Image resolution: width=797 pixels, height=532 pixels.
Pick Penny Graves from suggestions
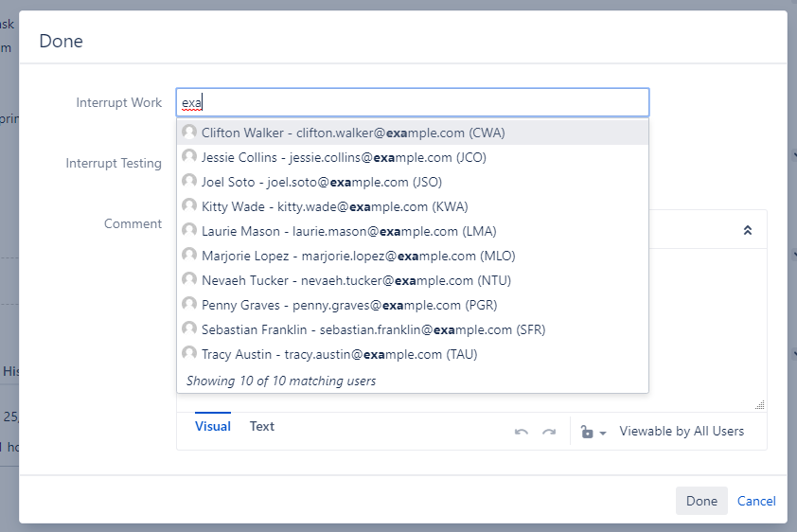tap(412, 305)
